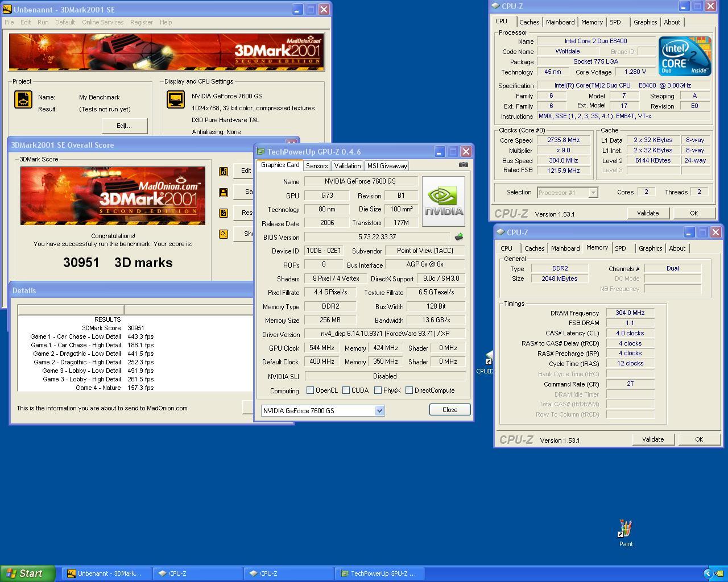Open Graphics tab in top CPU-Z window
The image size is (728, 582).
(645, 22)
